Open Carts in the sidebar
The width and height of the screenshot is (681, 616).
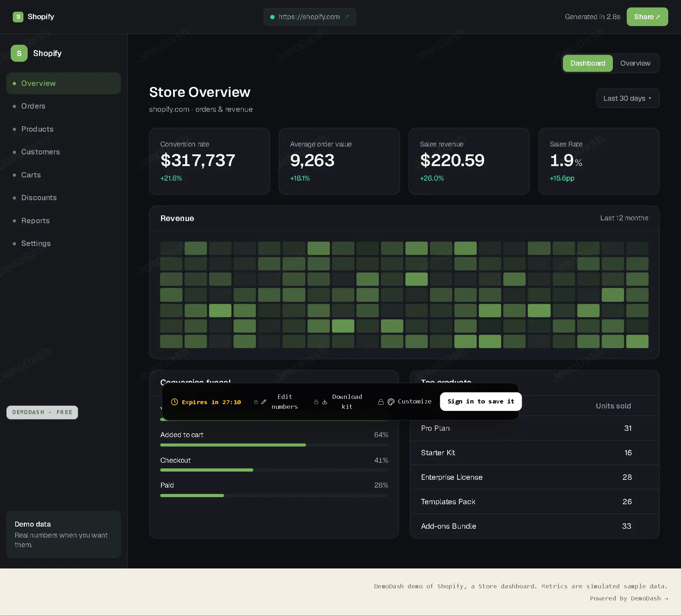point(63,175)
